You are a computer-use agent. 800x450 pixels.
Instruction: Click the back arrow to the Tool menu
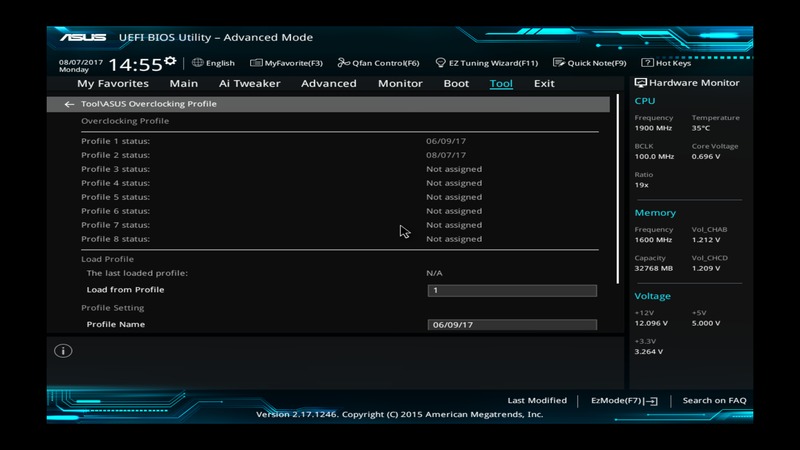tap(69, 104)
